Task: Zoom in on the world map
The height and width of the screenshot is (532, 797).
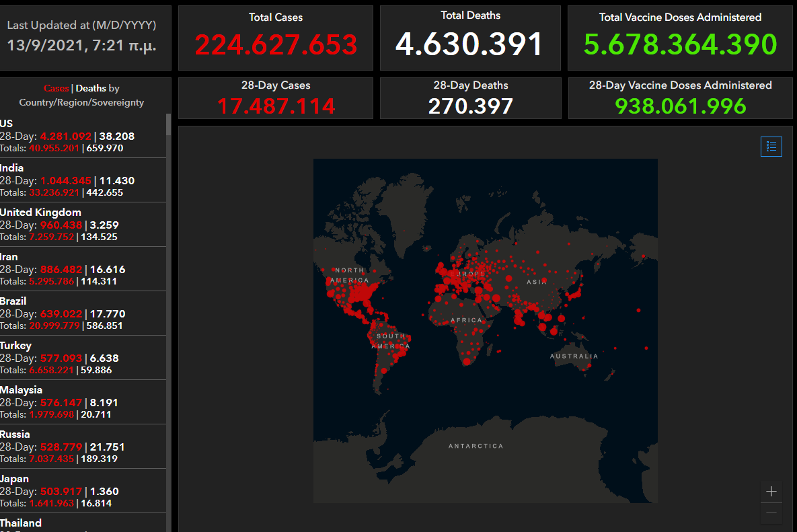Action: click(x=771, y=492)
